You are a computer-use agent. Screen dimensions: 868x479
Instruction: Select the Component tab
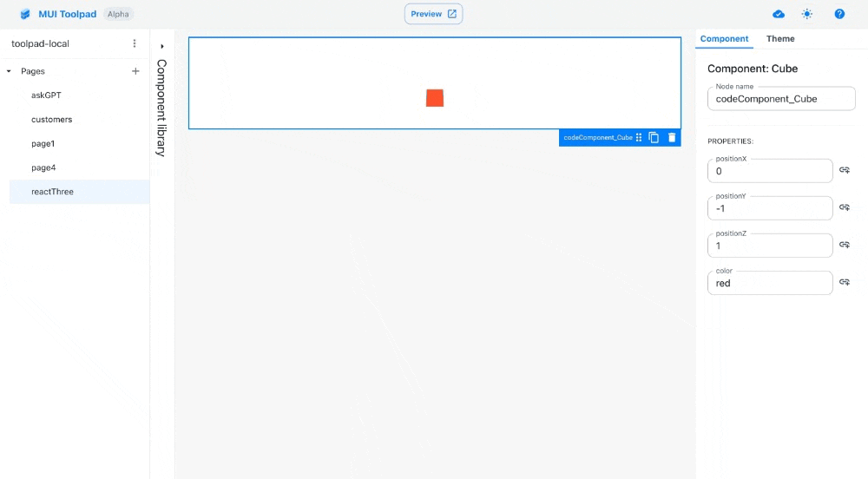[724, 39]
